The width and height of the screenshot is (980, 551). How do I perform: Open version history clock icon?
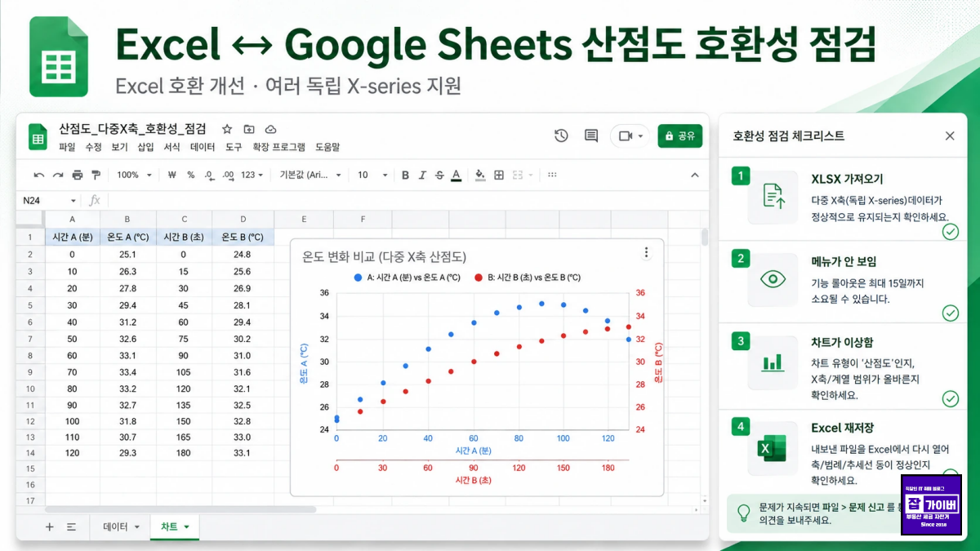(x=561, y=136)
